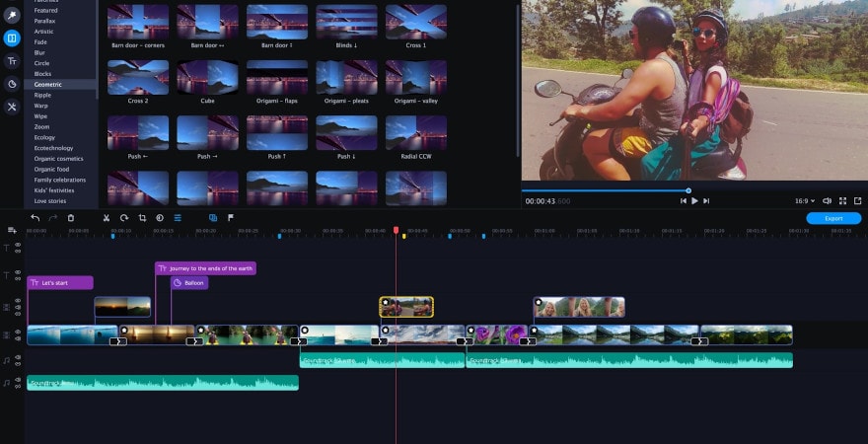
Task: Play the preview video
Action: pyautogui.click(x=694, y=200)
